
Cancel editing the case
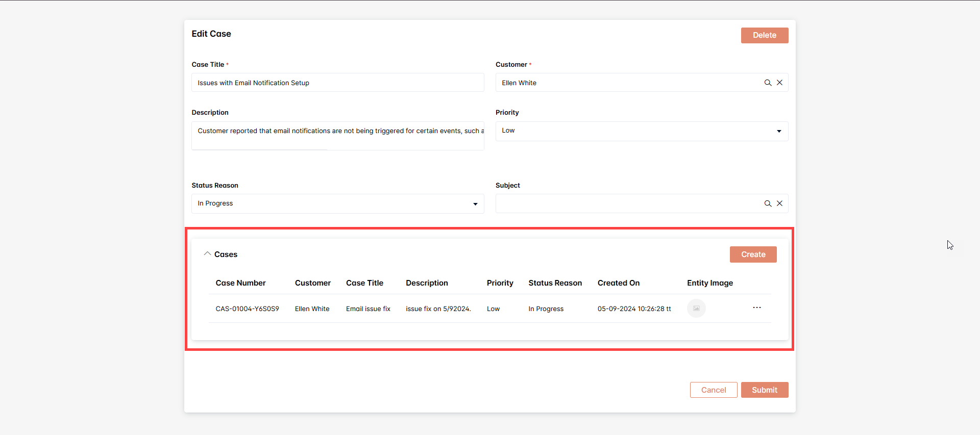click(713, 390)
